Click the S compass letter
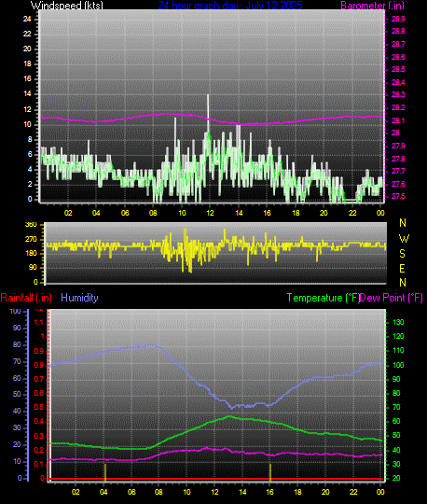 [402, 254]
